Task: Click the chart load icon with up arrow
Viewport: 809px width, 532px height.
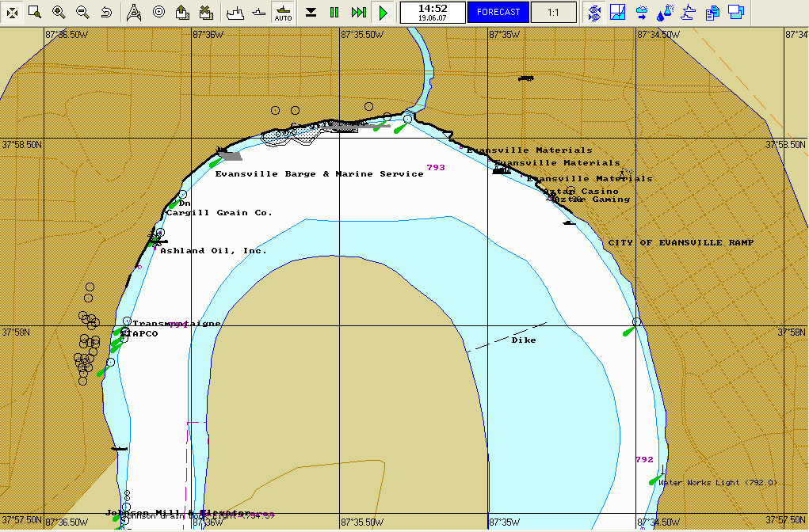Action: [182, 13]
